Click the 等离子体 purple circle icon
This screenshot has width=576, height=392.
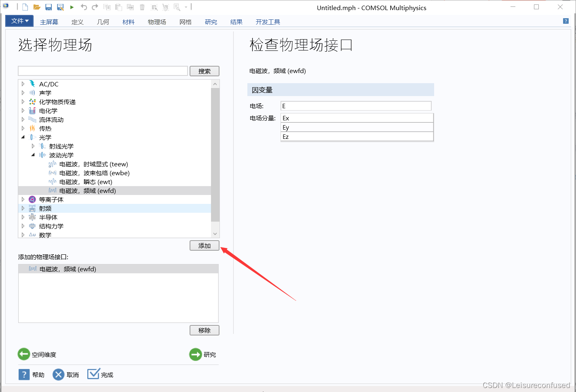click(32, 199)
